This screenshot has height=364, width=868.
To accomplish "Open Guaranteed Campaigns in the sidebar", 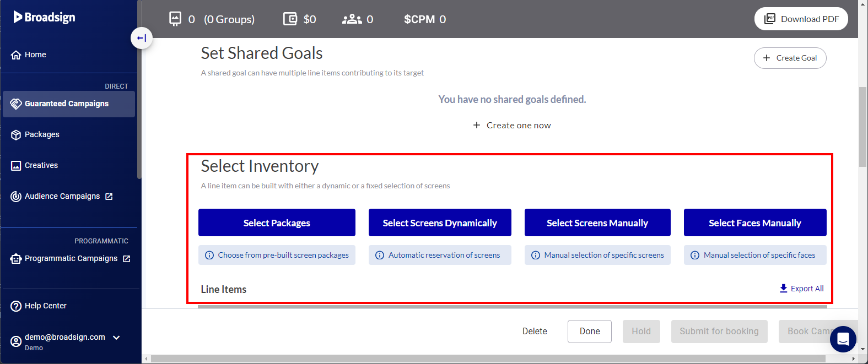I will [x=67, y=104].
